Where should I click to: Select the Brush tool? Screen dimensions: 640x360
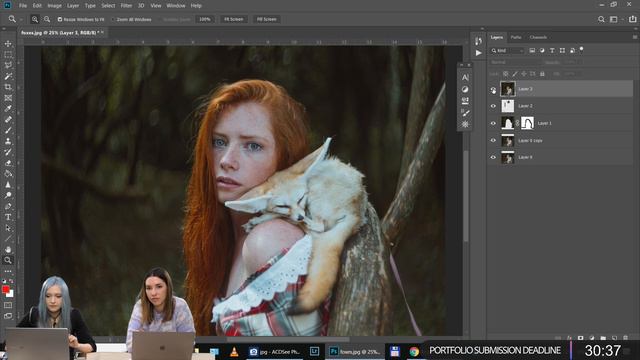click(8, 130)
